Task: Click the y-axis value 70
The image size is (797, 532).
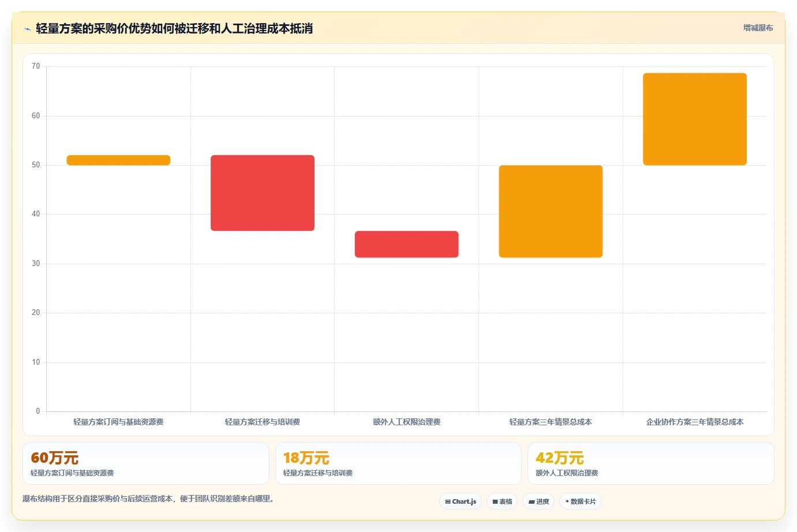Action: point(36,66)
